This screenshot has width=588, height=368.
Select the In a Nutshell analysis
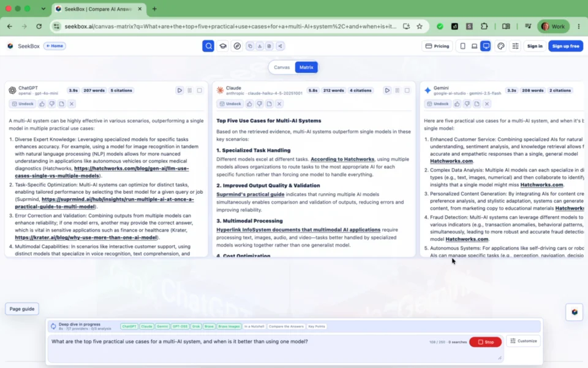click(254, 326)
